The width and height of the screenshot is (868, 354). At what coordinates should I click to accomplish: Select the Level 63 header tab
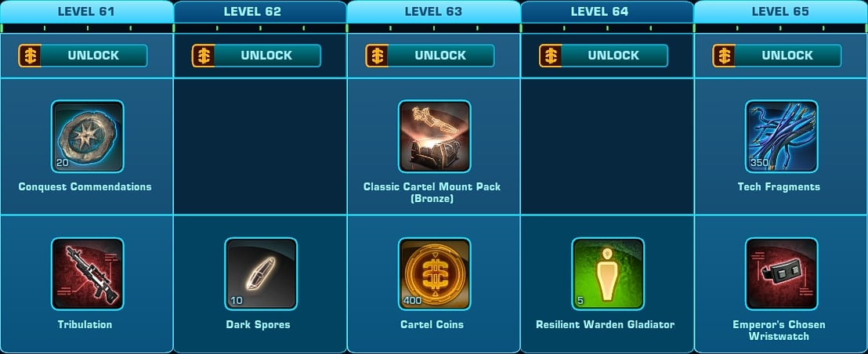click(x=433, y=12)
